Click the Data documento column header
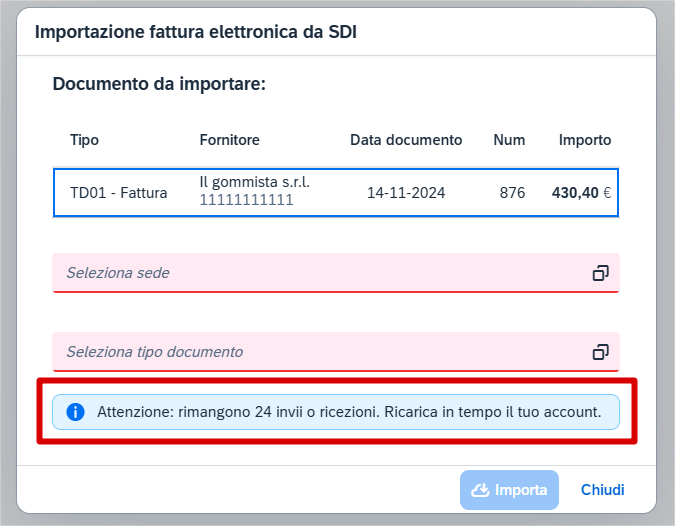 point(406,140)
